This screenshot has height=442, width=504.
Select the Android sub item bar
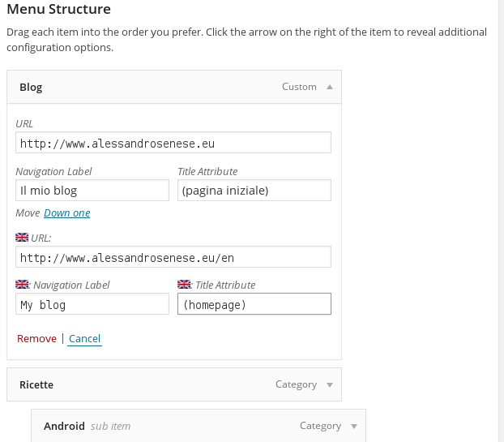tap(199, 426)
